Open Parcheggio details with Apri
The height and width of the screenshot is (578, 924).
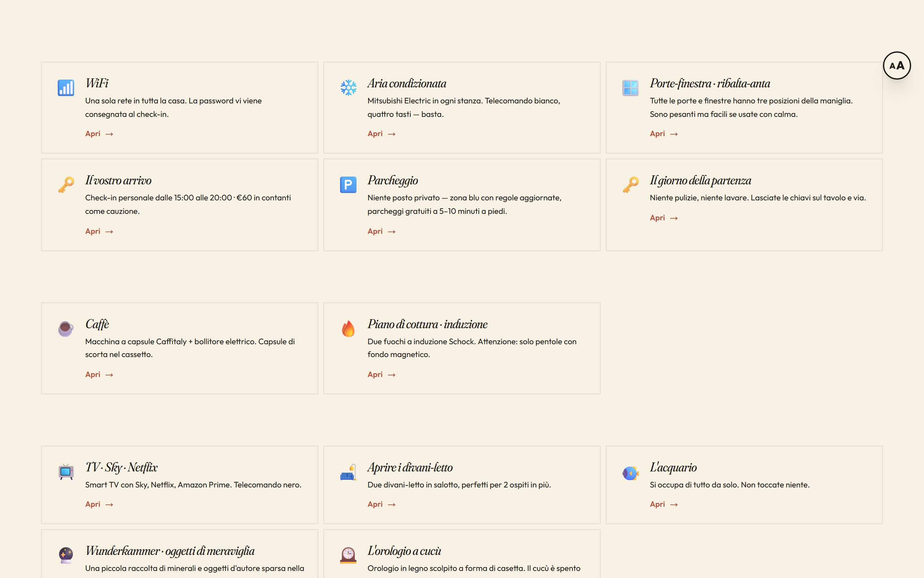pos(381,231)
